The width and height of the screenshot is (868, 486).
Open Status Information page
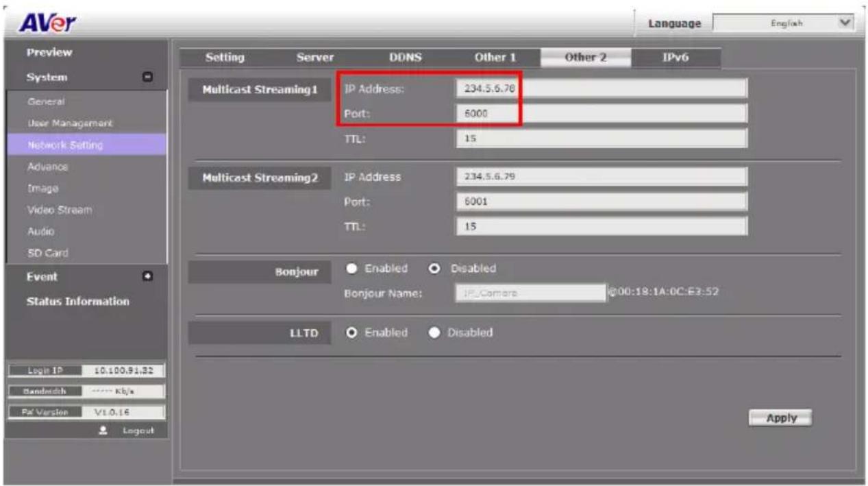point(77,301)
